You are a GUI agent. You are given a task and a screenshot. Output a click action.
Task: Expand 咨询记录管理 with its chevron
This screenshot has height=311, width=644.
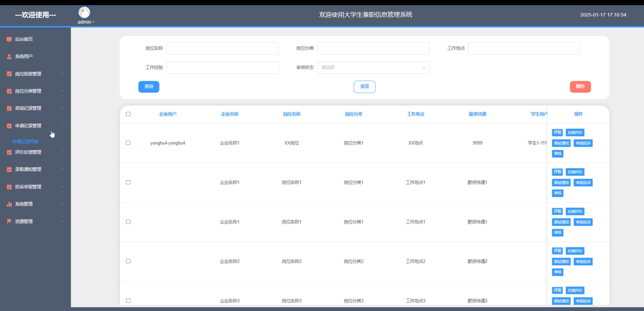point(63,108)
